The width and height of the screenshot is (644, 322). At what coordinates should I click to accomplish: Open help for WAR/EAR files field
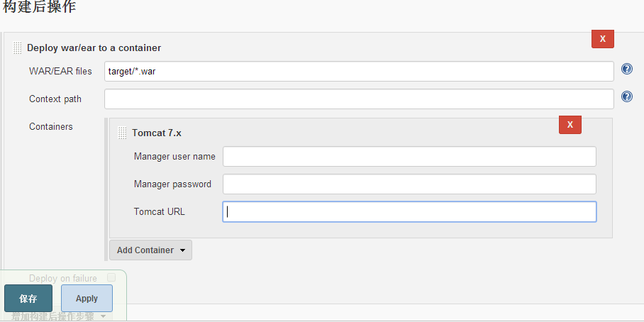(x=627, y=69)
